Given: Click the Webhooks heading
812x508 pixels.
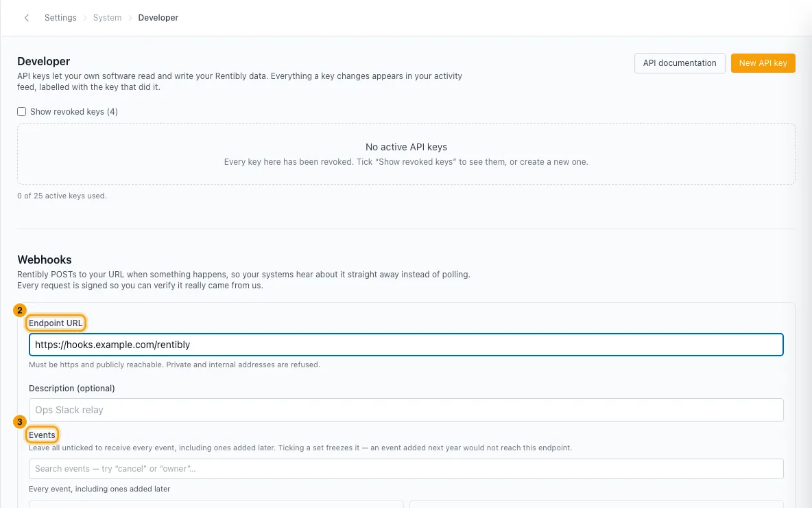Looking at the screenshot, I should [x=45, y=259].
